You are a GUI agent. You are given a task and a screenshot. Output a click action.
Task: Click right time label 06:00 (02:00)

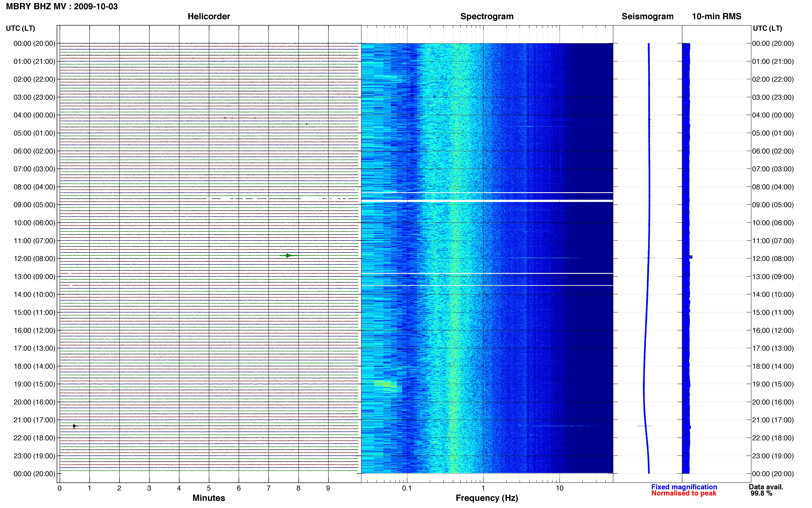tap(773, 151)
